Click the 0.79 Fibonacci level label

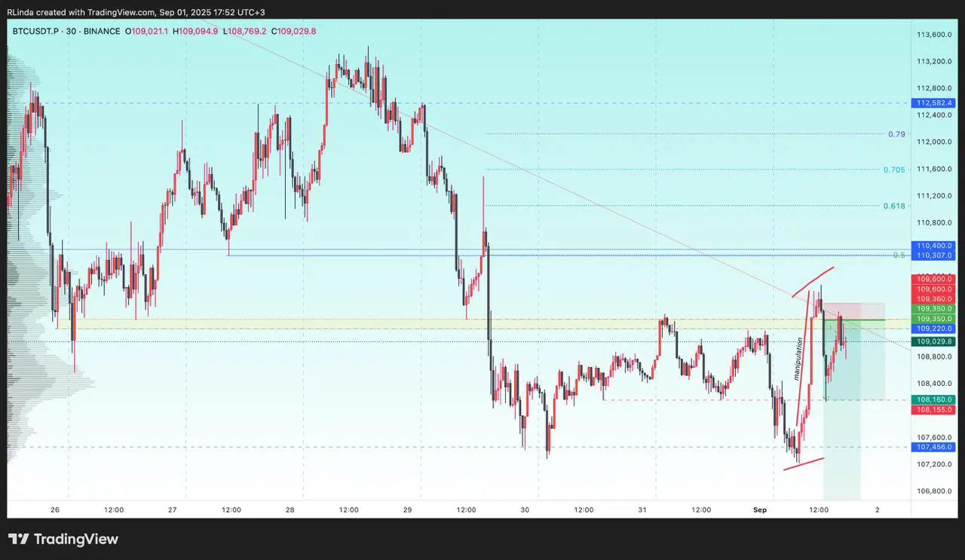coord(896,134)
